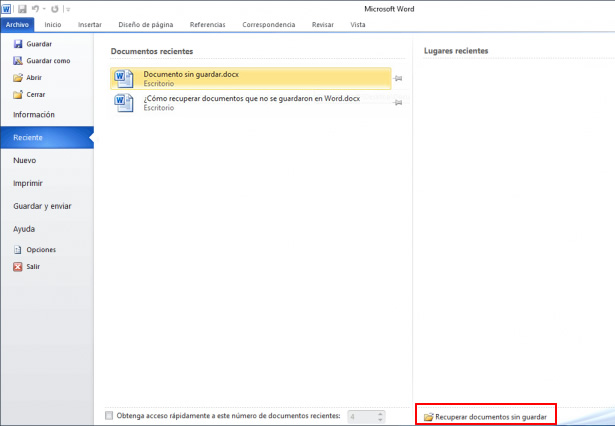This screenshot has height=426, width=615.
Task: Decrease the recent documents count stepper
Action: [380, 420]
